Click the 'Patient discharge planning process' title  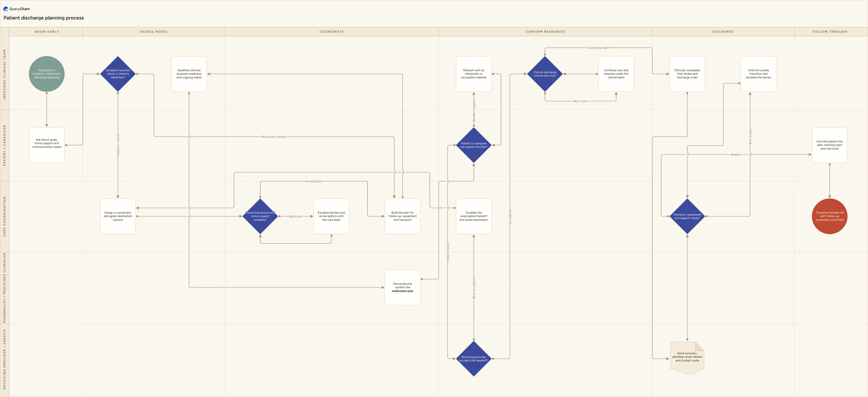(43, 18)
